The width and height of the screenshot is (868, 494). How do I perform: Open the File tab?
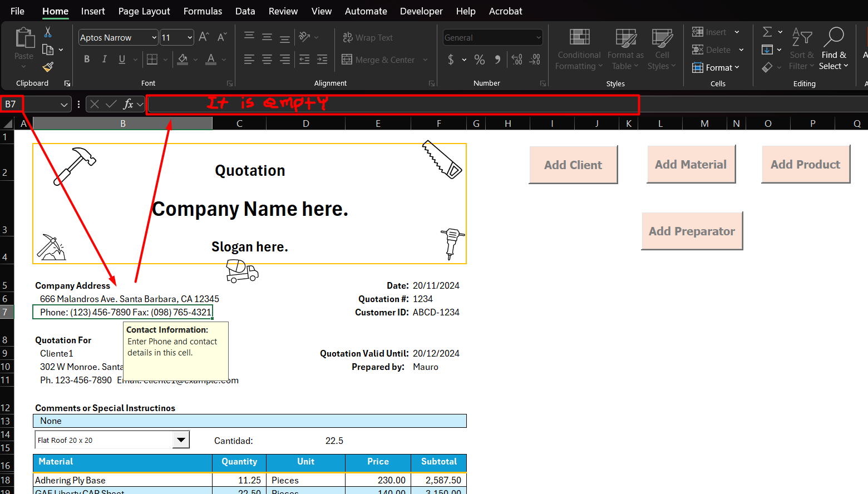click(x=17, y=11)
